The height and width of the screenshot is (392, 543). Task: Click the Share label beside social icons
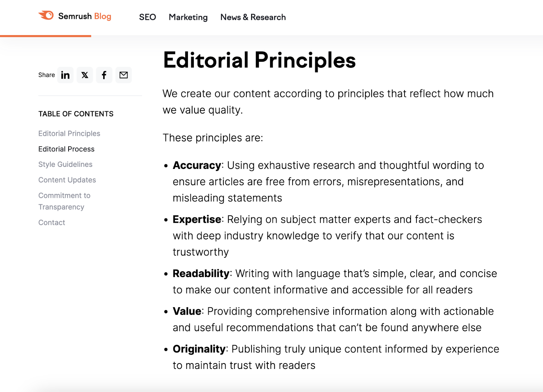[46, 75]
